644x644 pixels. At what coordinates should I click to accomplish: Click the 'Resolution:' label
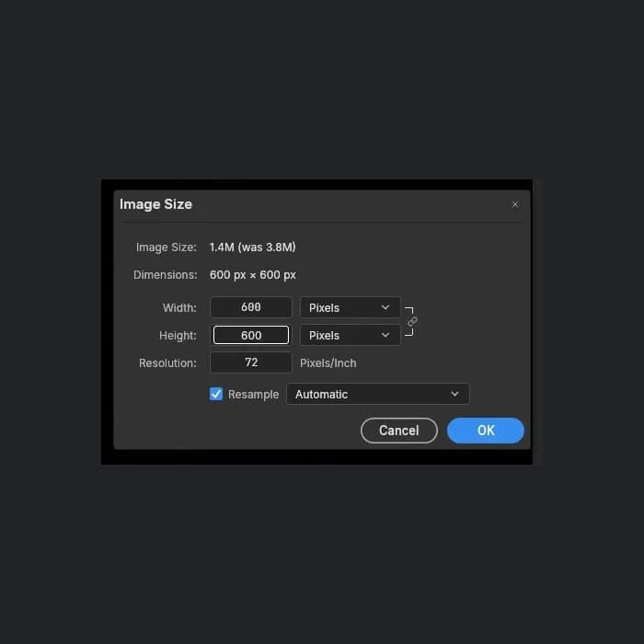coord(167,363)
